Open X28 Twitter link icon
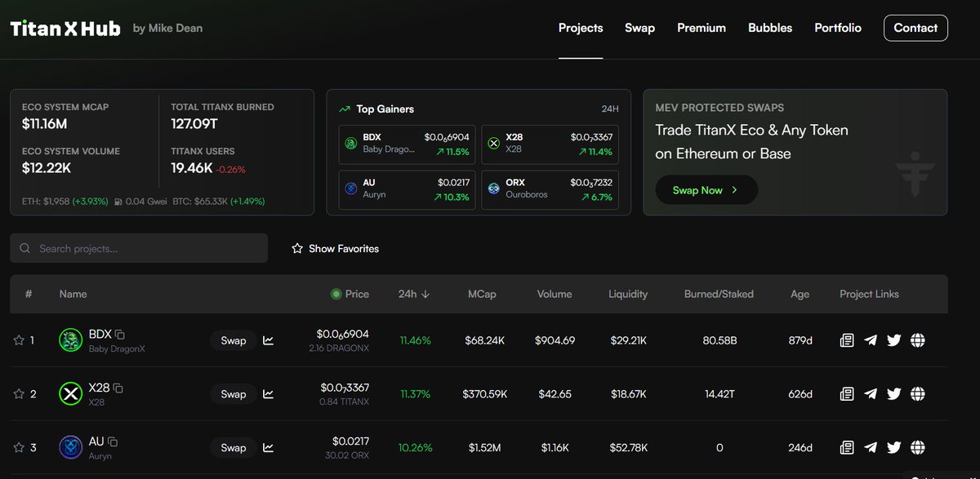This screenshot has height=479, width=980. click(x=894, y=394)
